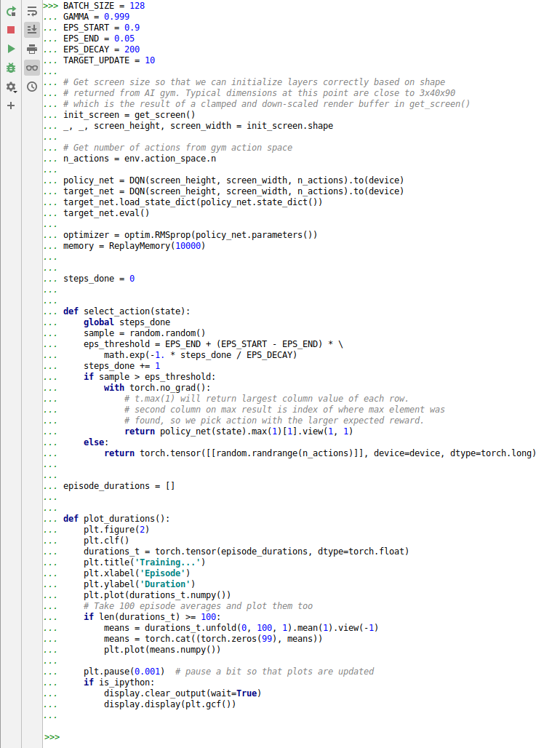Viewport: 560px width, 748px height.
Task: Click the 'steps_done = 0' line
Action: click(99, 279)
